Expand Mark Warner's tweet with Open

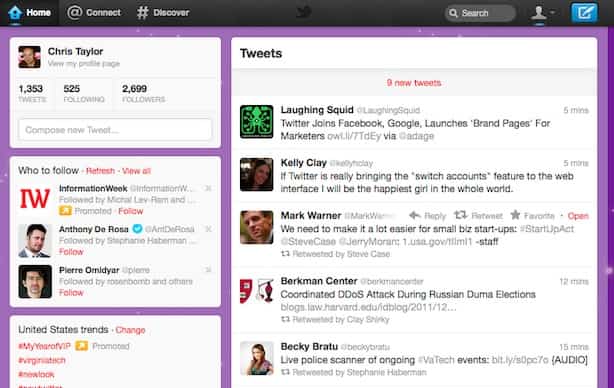pos(578,216)
